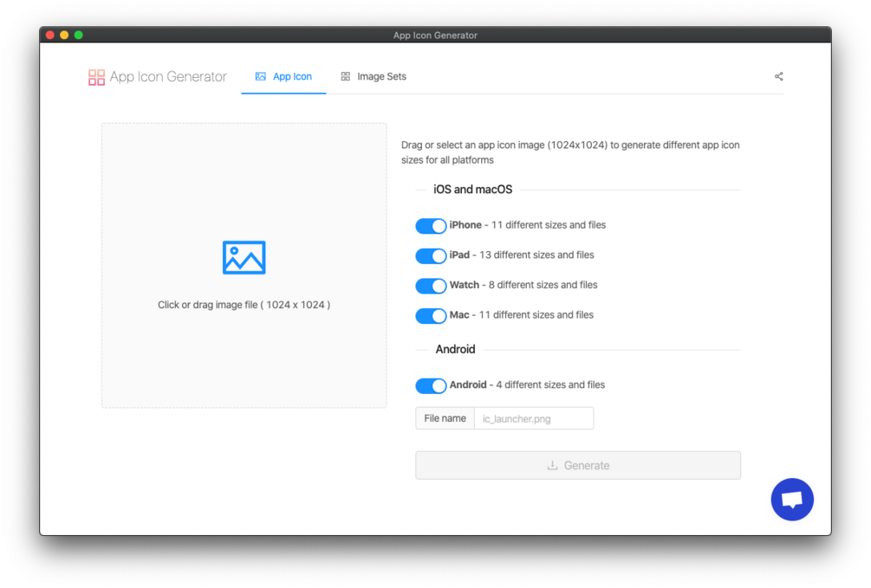Click 'Click or drag image file' text
This screenshot has height=588, width=871.
click(244, 305)
